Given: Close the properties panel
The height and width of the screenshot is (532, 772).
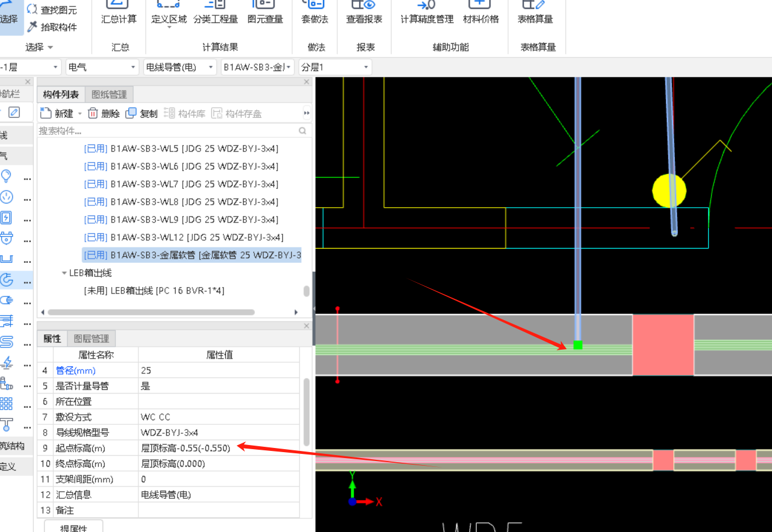Looking at the screenshot, I should click(x=306, y=326).
